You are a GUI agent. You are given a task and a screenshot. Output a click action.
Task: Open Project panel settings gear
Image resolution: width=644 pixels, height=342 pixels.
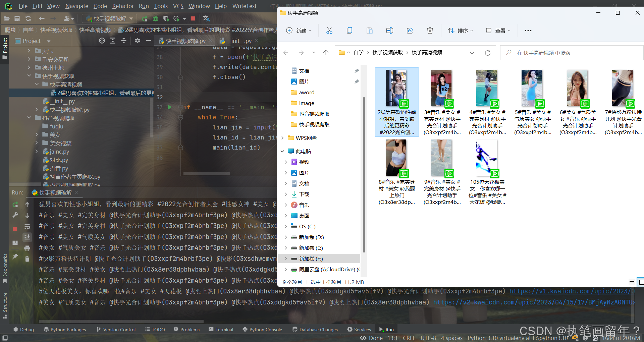[137, 41]
